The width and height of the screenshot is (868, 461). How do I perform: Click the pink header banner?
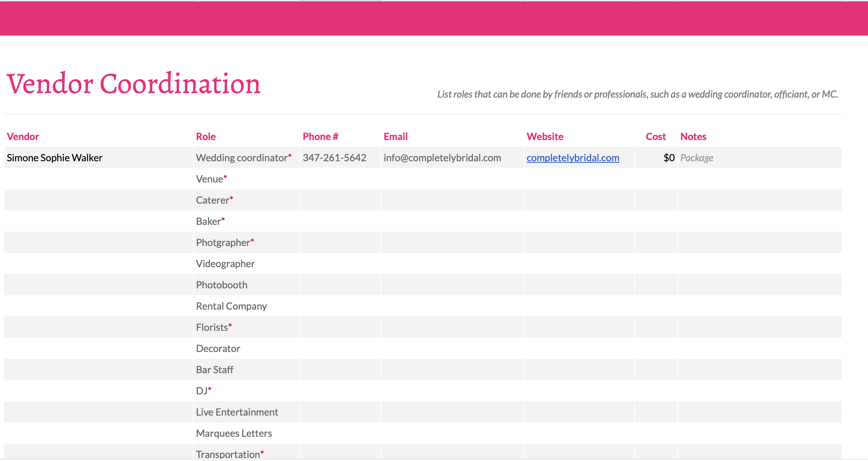click(x=434, y=19)
